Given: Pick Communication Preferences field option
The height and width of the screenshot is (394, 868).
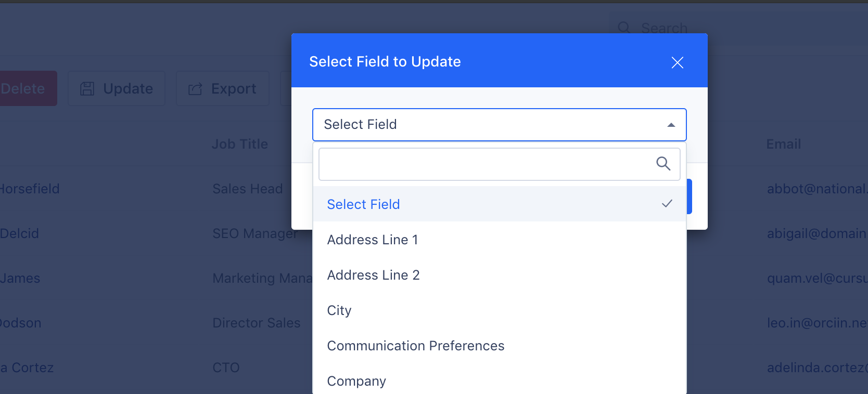Looking at the screenshot, I should [500, 346].
